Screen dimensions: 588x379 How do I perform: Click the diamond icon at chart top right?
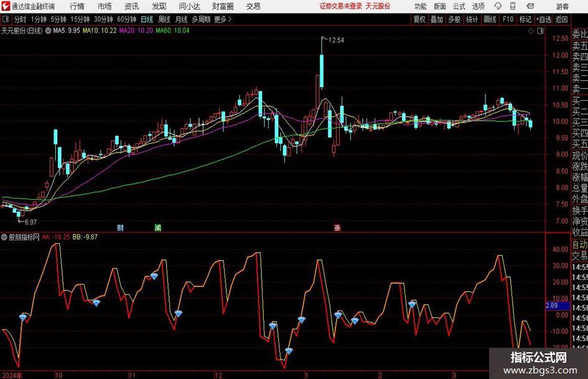(x=531, y=31)
